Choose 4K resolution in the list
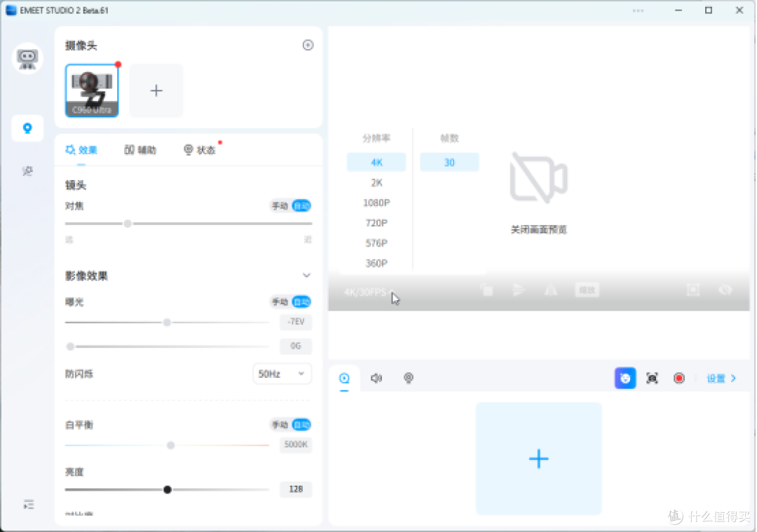757x532 pixels. tap(376, 162)
